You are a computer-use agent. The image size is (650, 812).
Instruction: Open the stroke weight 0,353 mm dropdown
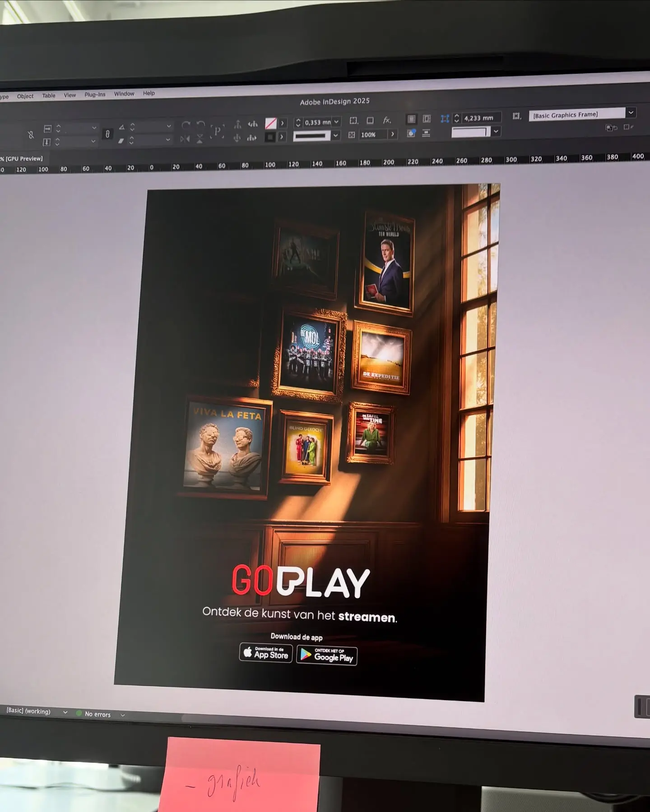336,122
